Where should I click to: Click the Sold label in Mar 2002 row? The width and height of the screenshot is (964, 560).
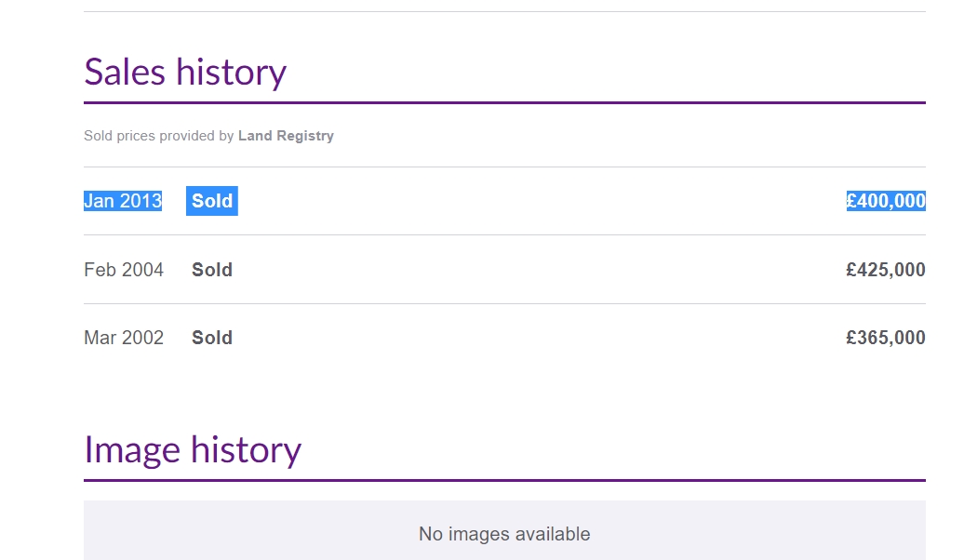pos(212,338)
